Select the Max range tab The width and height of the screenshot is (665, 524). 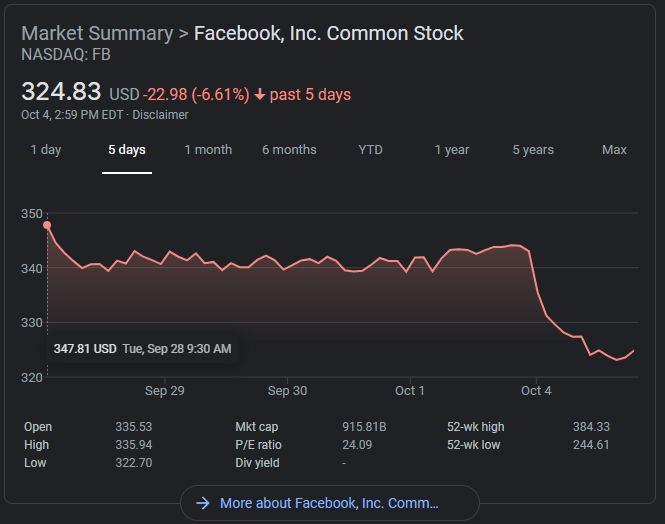pyautogui.click(x=614, y=150)
